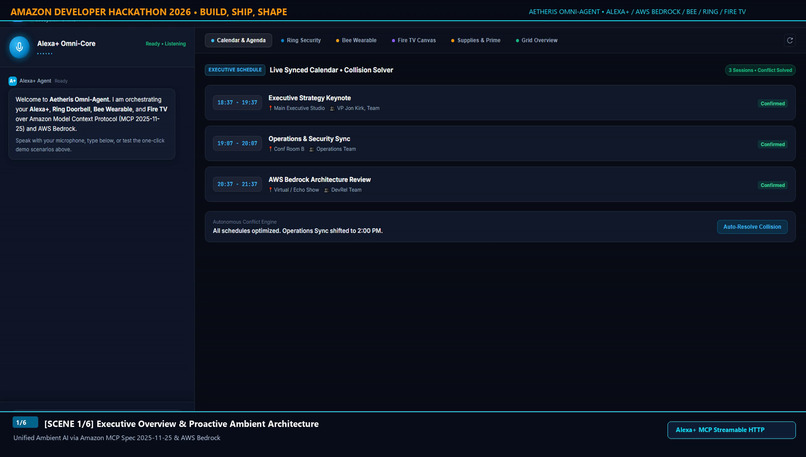Click Aetheris Omni-Agent header text at top right
Screen dimensions: 806x457
pyautogui.click(x=637, y=12)
